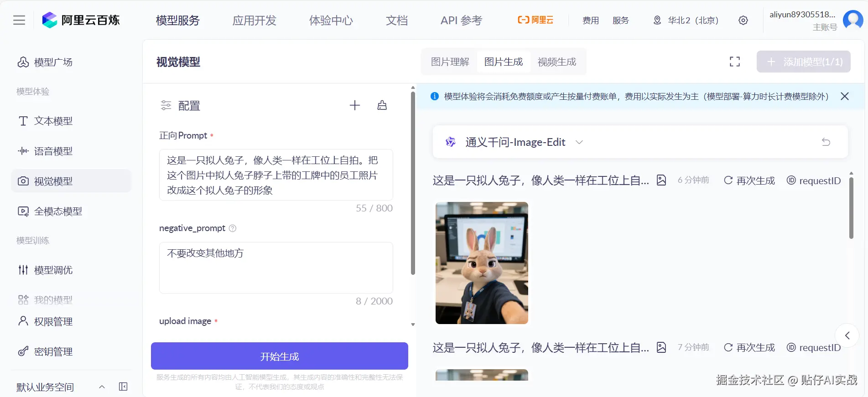Open the user avatar profile
The width and height of the screenshot is (868, 397).
853,20
